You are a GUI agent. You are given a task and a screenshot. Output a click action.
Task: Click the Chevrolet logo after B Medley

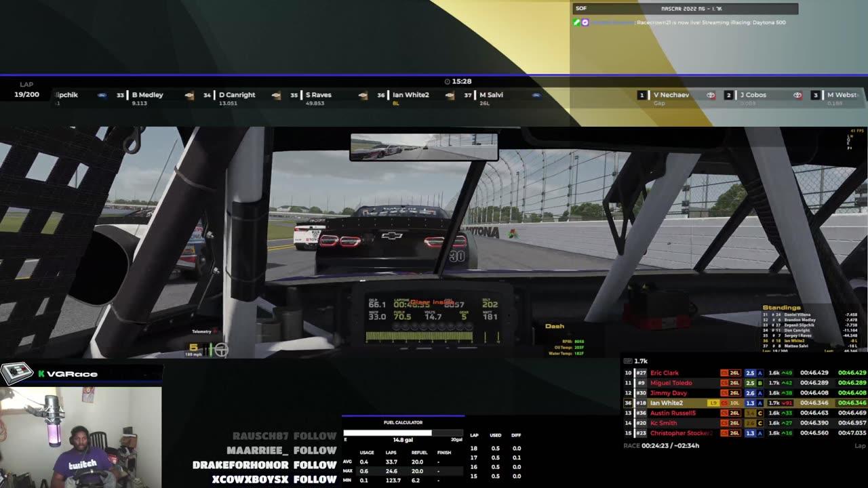point(189,96)
